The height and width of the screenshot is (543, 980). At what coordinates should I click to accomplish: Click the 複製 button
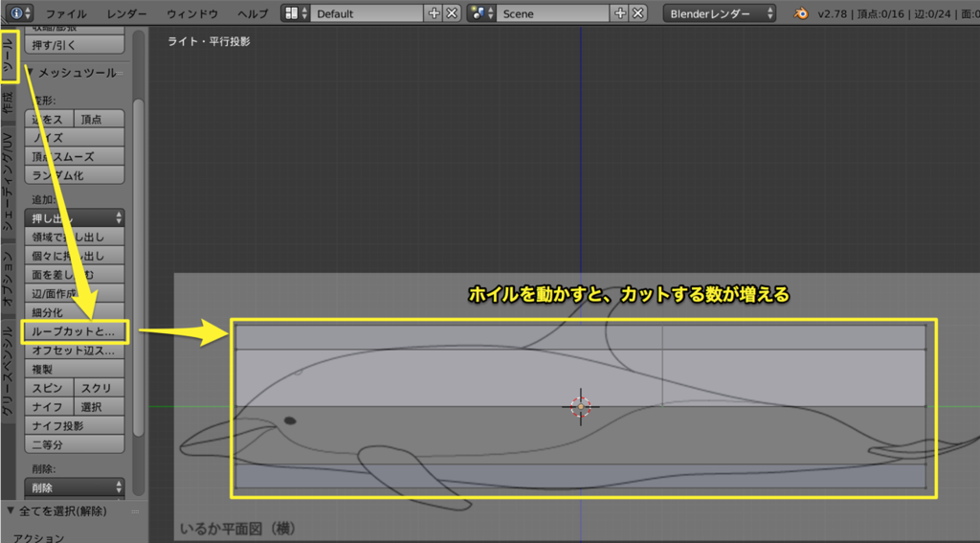[x=75, y=369]
